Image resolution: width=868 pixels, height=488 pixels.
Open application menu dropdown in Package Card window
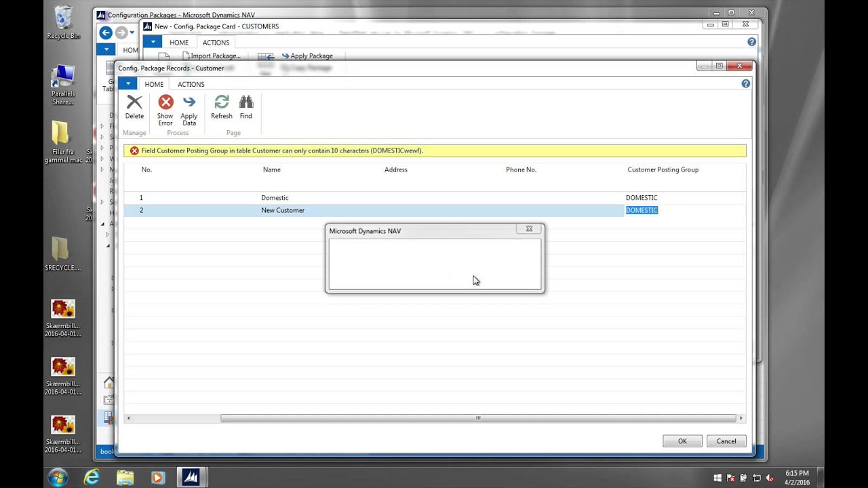click(153, 42)
